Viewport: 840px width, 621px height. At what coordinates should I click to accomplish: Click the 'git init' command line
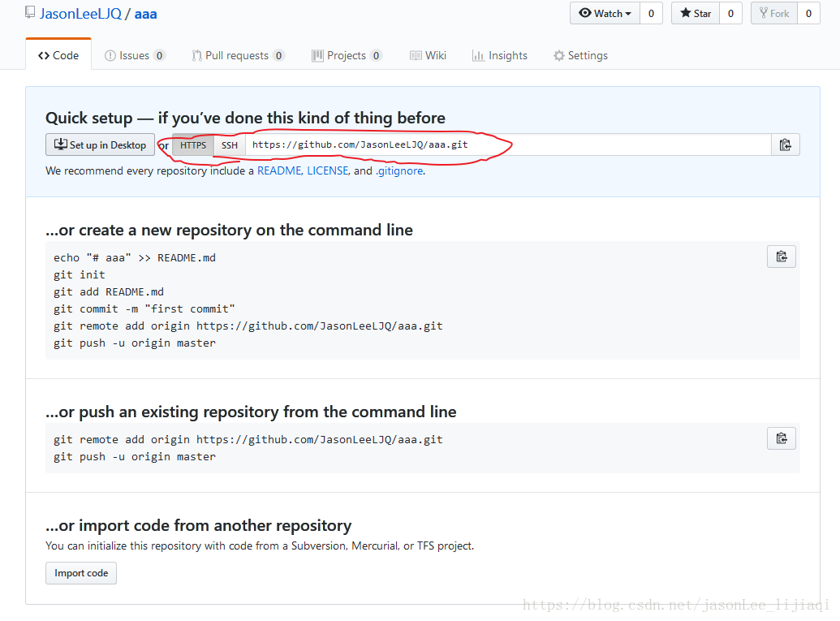tap(80, 275)
